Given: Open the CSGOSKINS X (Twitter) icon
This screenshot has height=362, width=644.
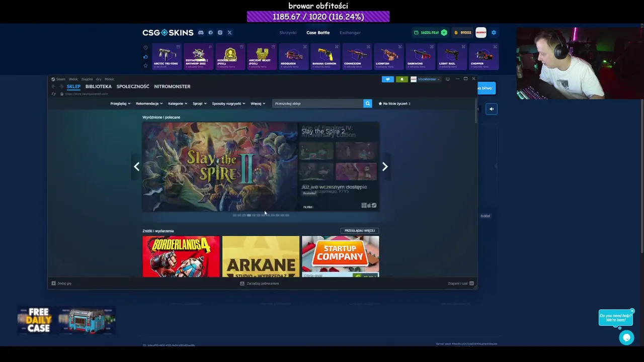Looking at the screenshot, I should pos(229,33).
